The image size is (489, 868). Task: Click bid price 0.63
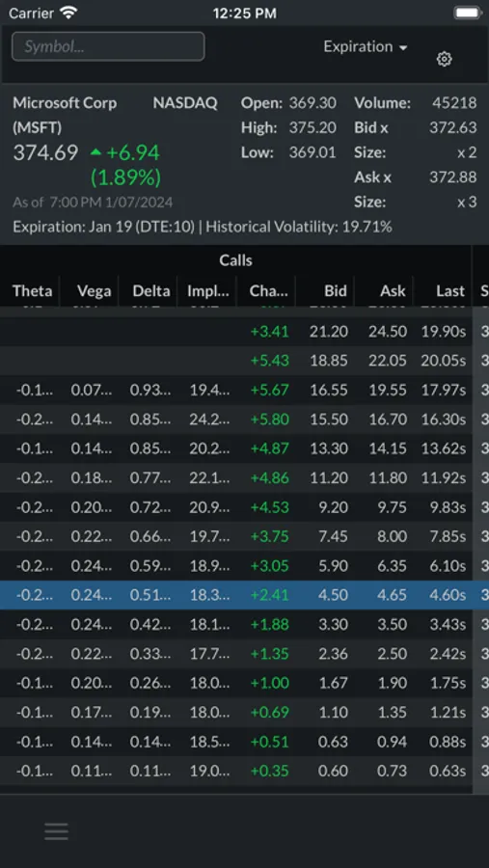pyautogui.click(x=333, y=743)
